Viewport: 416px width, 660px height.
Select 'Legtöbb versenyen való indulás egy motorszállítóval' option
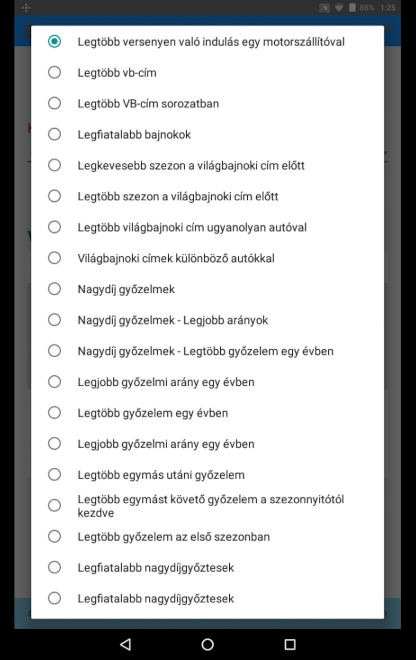click(208, 42)
